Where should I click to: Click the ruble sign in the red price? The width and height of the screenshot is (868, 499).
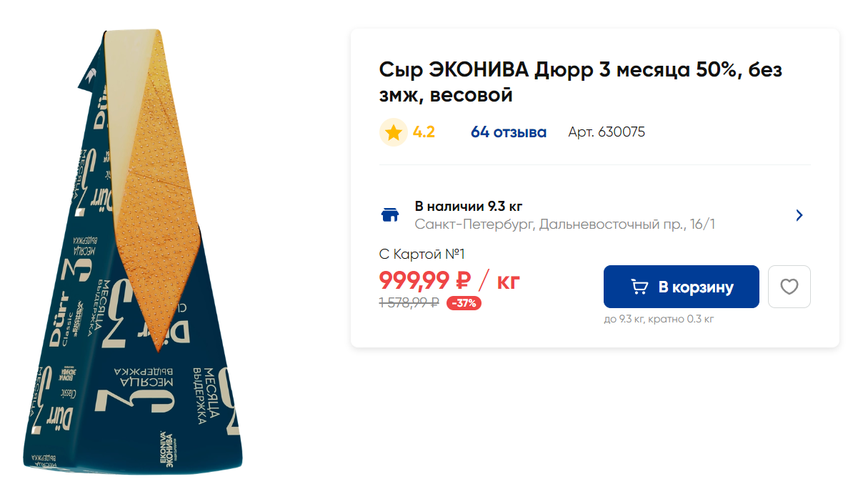[x=462, y=280]
